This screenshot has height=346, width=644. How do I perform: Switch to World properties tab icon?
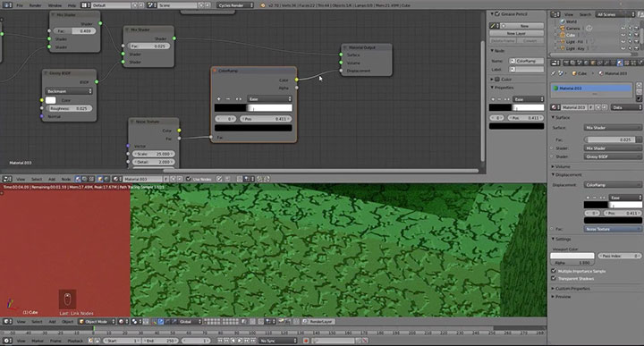coord(586,63)
